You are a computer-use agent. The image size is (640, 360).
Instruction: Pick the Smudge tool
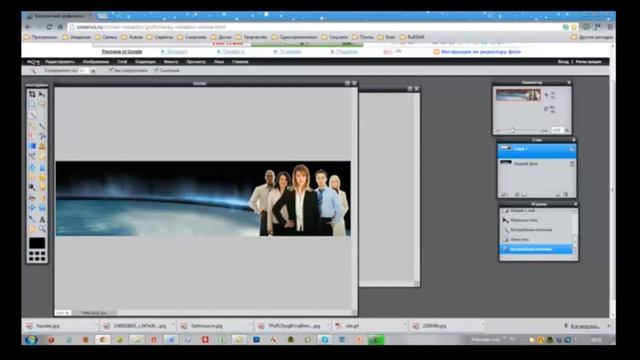pyautogui.click(x=32, y=177)
